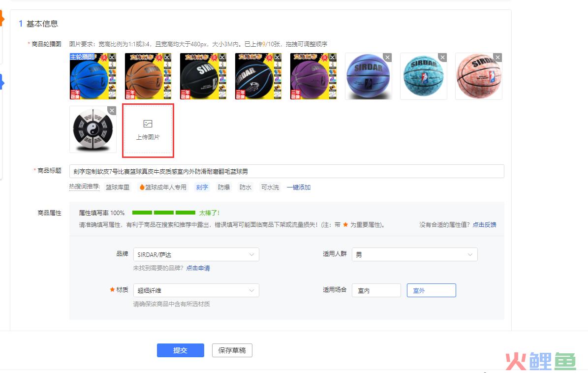This screenshot has height=373, width=588.
Task: Open the 品牌 brand dropdown
Action: click(x=196, y=254)
